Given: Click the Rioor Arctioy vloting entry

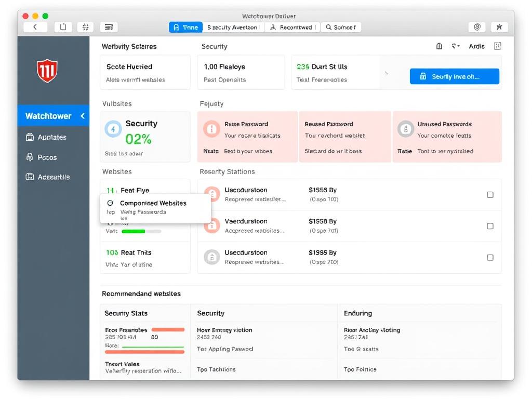Looking at the screenshot, I should (372, 330).
